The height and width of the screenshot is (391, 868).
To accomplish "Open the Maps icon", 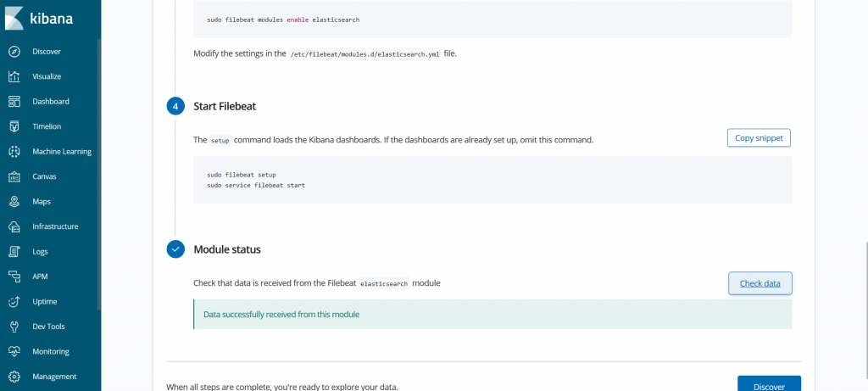I will (14, 202).
